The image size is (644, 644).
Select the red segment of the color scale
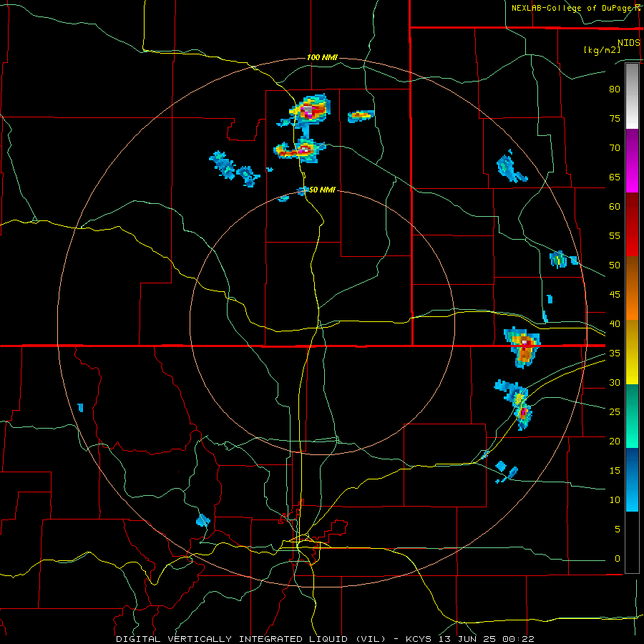(632, 224)
